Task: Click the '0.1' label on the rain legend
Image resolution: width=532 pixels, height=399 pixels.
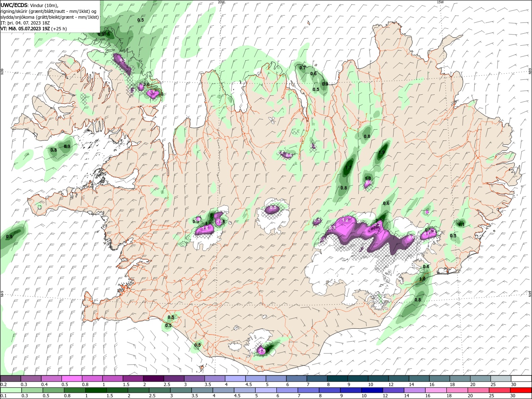Action: point(3,396)
